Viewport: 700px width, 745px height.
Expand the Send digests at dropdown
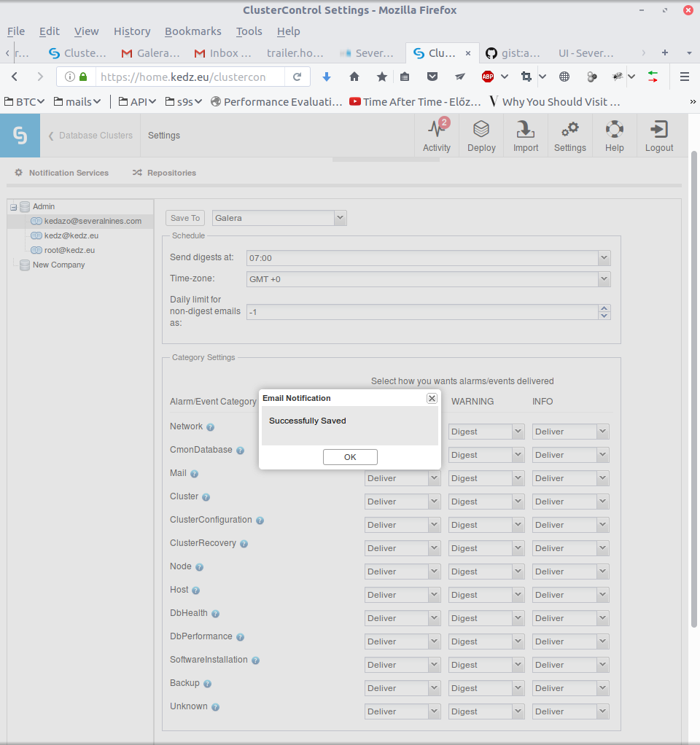point(604,258)
